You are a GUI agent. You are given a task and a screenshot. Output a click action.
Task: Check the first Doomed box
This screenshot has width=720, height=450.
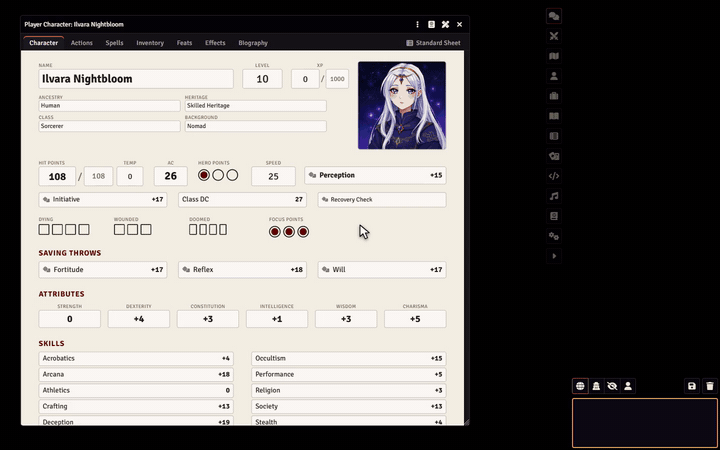193,230
